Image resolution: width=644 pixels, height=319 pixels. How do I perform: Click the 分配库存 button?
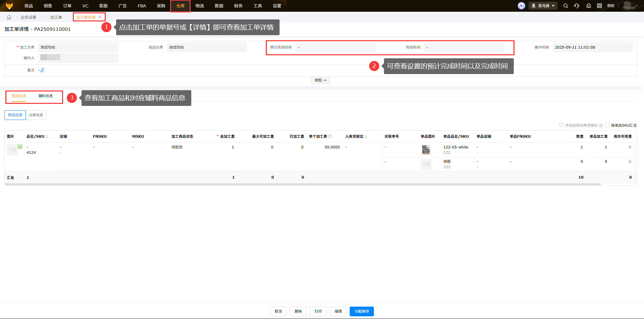click(x=361, y=311)
